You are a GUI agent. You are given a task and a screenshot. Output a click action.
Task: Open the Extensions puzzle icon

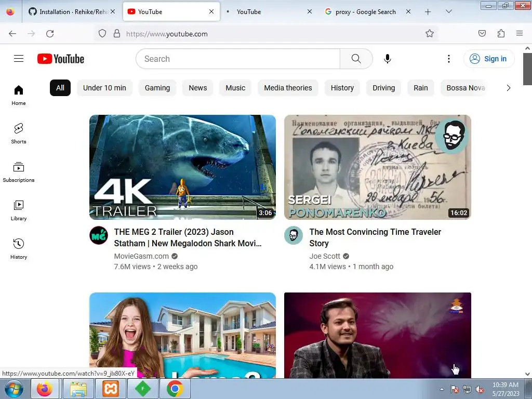pos(501,33)
